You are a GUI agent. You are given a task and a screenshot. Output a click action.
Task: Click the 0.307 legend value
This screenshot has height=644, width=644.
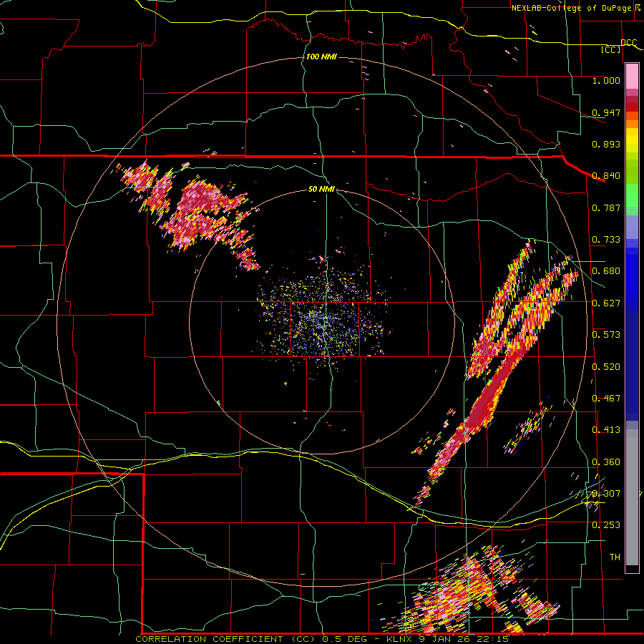[x=606, y=494]
